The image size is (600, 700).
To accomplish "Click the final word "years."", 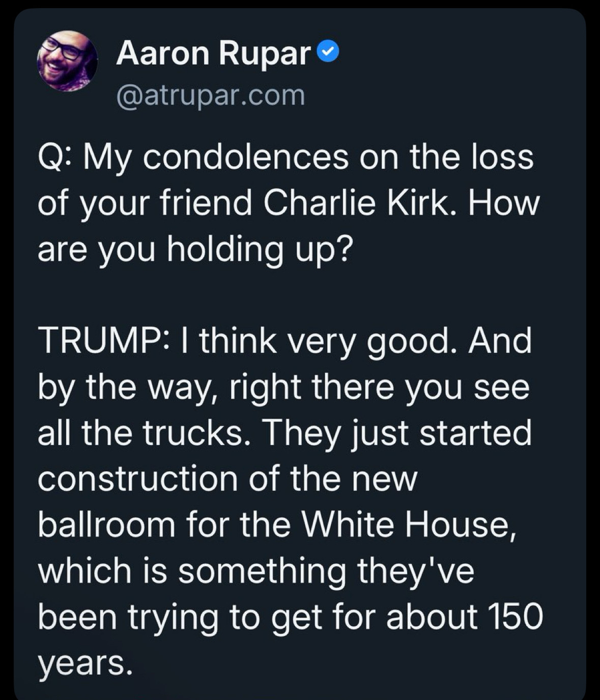I will (84, 662).
